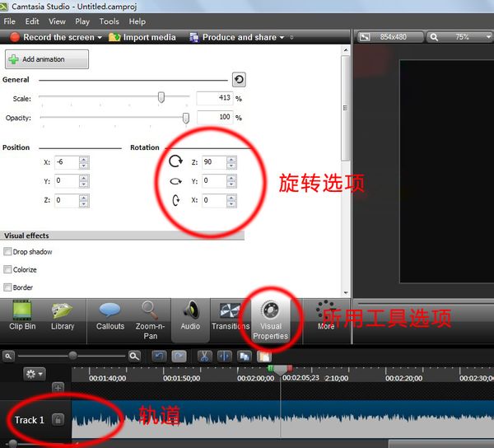Image resolution: width=494 pixels, height=448 pixels.
Task: Add a new track with plus button
Action: 58,388
